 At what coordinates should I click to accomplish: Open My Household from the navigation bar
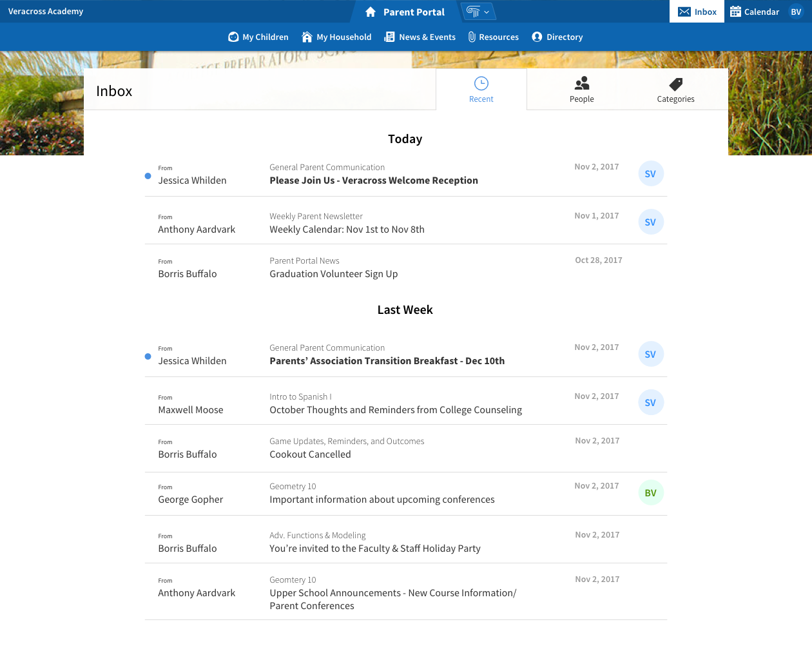click(307, 37)
